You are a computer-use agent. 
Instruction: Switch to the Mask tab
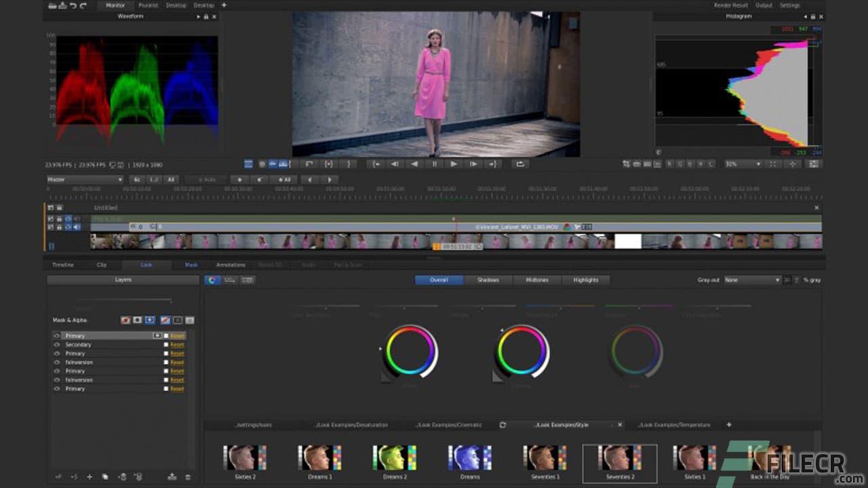point(191,265)
